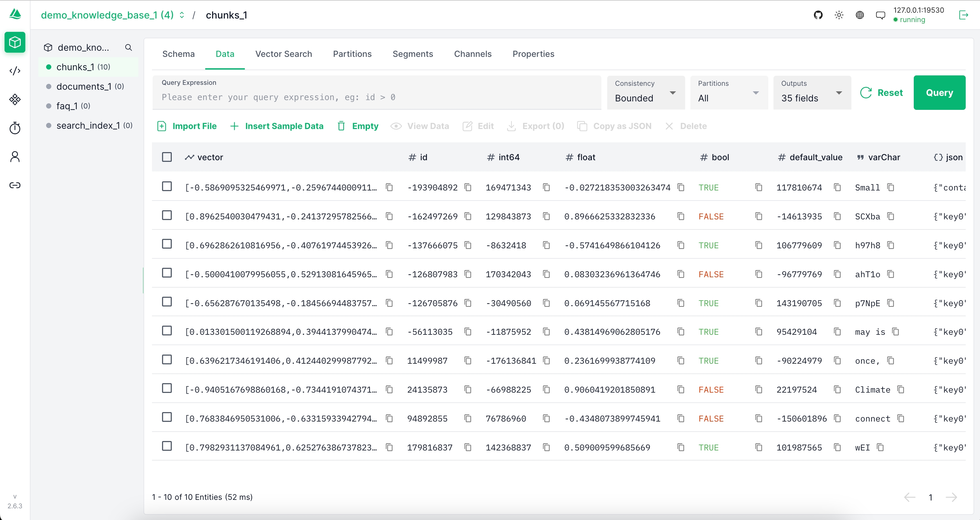Open the system view diamond icon
The height and width of the screenshot is (520, 980).
(15, 100)
